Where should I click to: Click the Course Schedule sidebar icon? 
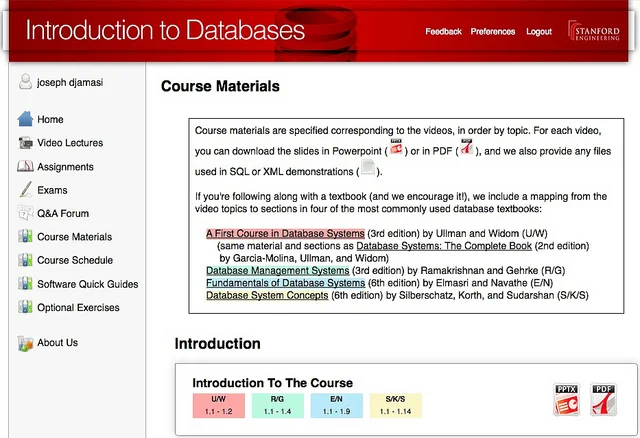(25, 260)
